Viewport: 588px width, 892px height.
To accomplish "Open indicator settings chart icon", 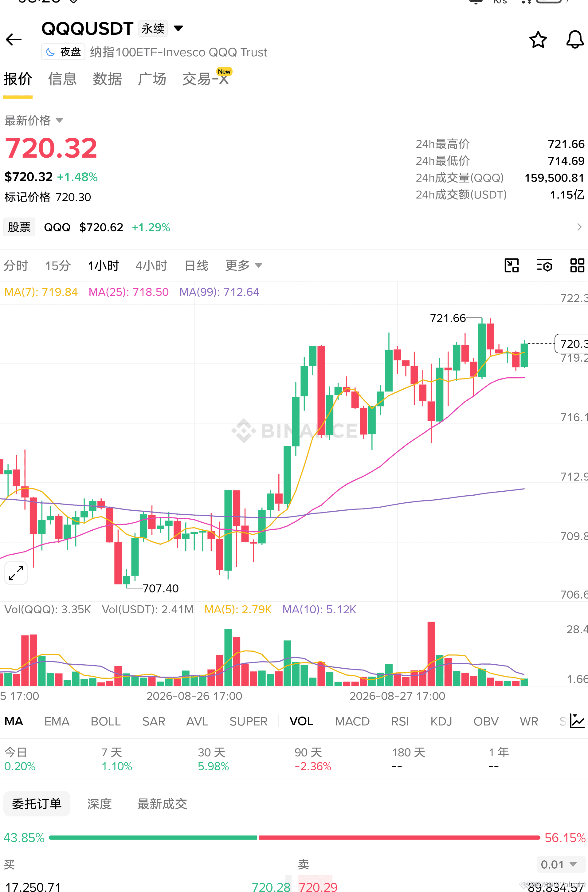I will pos(577,721).
